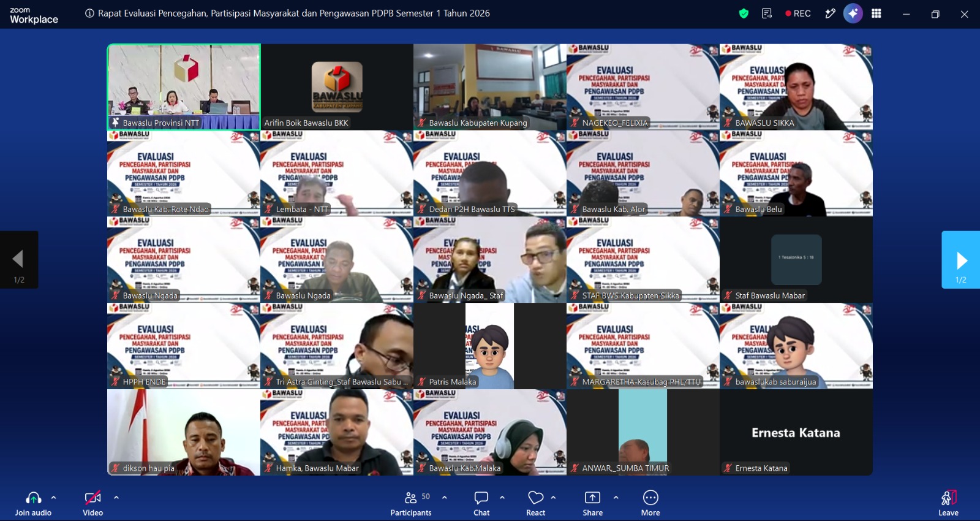
Task: Leave the meeting
Action: [948, 503]
